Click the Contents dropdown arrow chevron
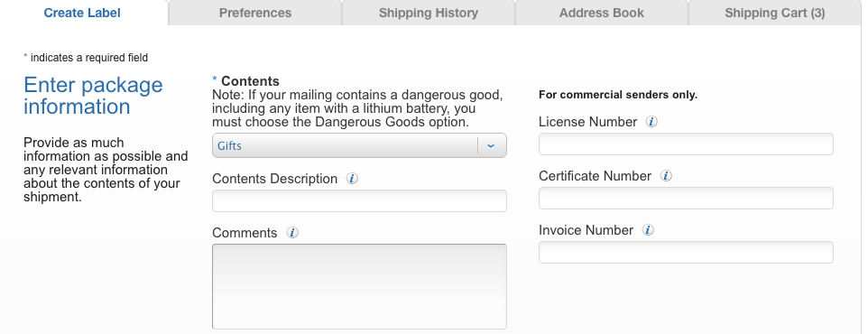This screenshot has height=334, width=868. pos(491,145)
